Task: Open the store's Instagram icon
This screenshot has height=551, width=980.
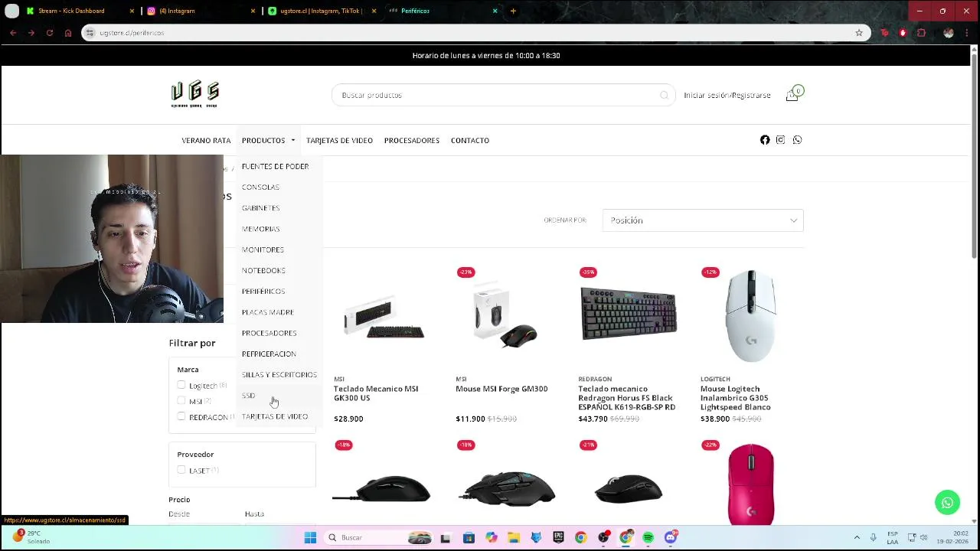Action: 780,140
